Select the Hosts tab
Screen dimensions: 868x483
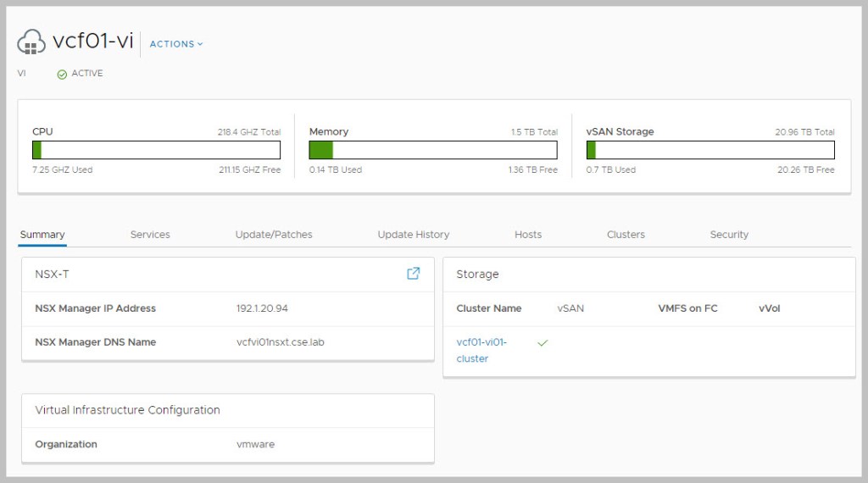click(528, 235)
